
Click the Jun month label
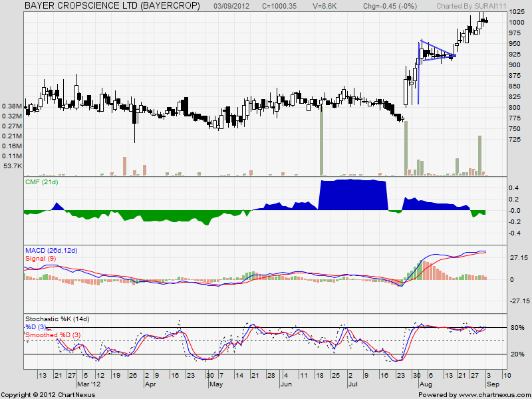point(287,384)
